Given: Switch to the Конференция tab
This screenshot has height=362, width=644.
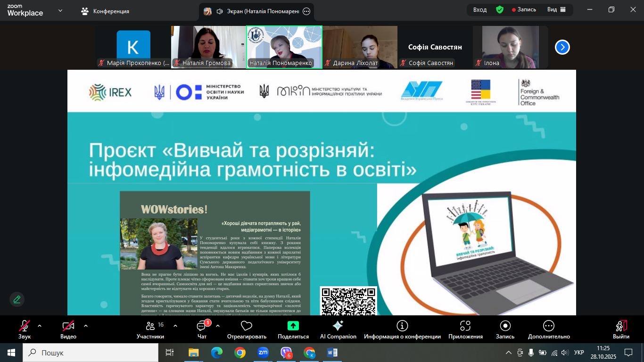Looking at the screenshot, I should pos(105,11).
